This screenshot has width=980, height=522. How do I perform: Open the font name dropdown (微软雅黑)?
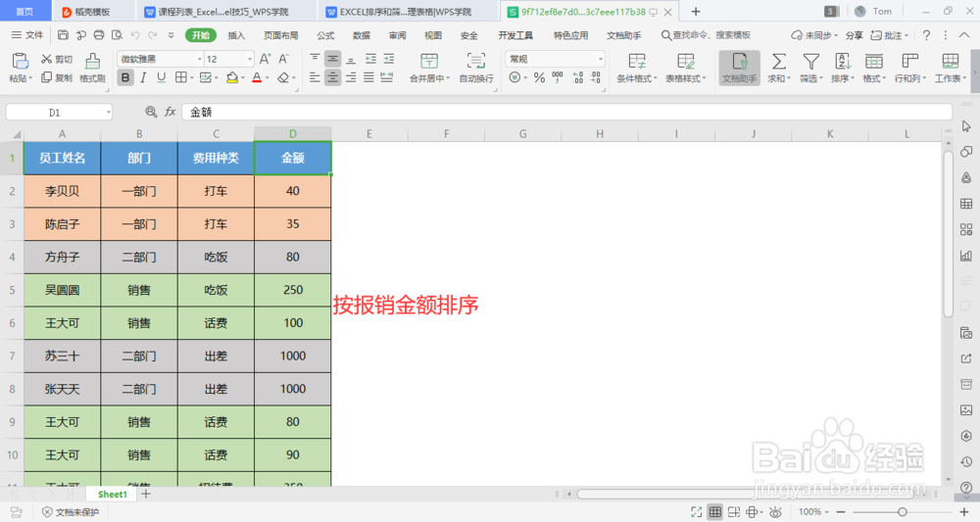point(199,59)
